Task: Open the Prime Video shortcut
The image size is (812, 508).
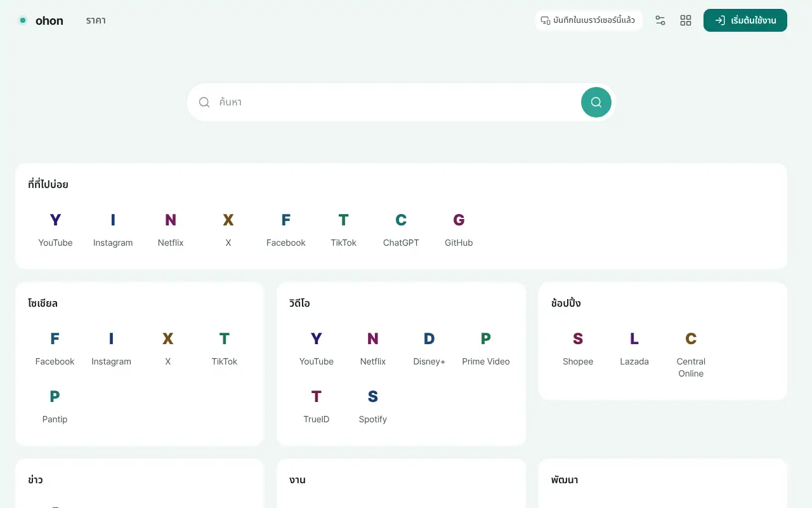Action: (x=486, y=348)
